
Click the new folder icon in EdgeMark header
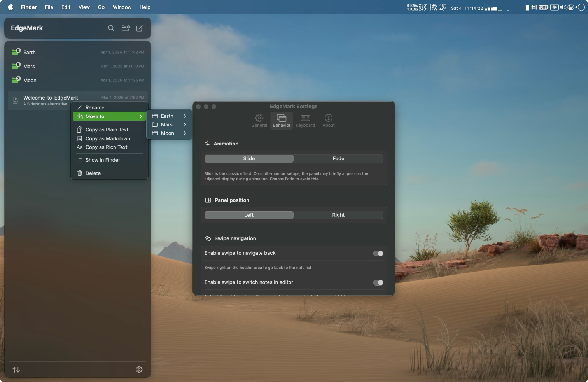[126, 28]
